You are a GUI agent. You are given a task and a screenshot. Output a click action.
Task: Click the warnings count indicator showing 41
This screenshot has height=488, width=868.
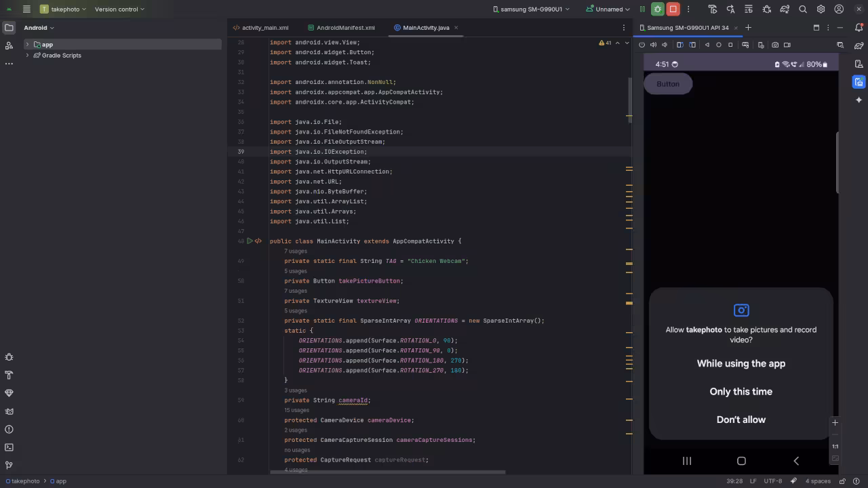click(605, 43)
